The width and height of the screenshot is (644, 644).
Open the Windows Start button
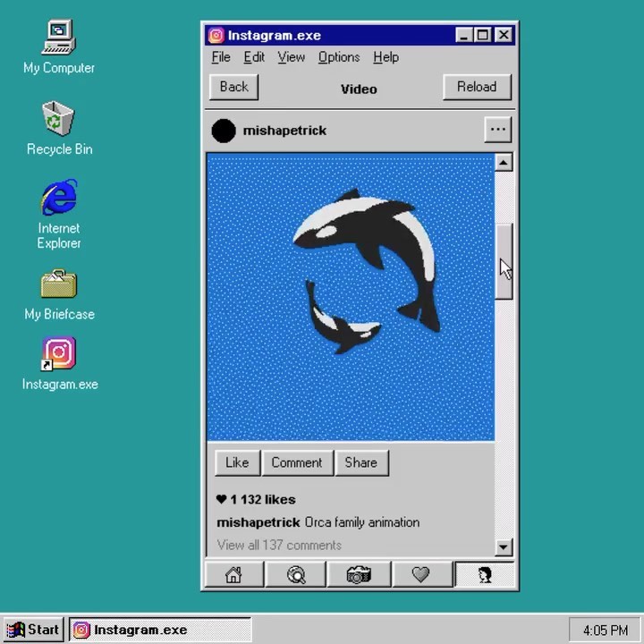[x=34, y=630]
